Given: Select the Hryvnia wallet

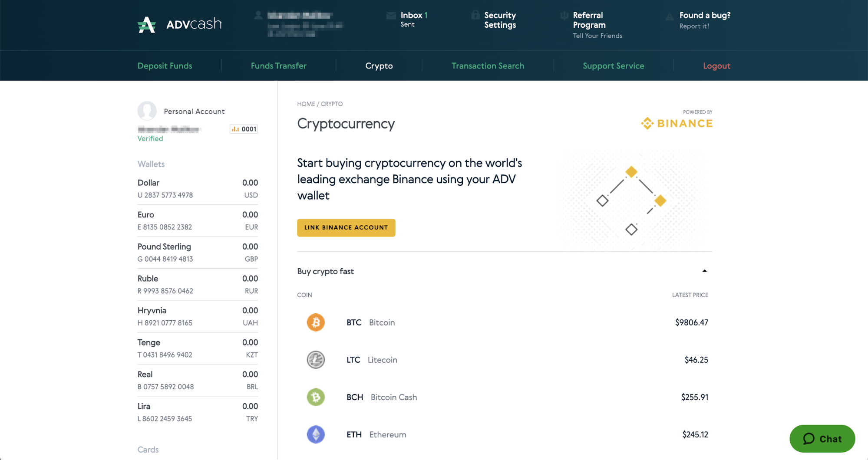Looking at the screenshot, I should coord(198,316).
